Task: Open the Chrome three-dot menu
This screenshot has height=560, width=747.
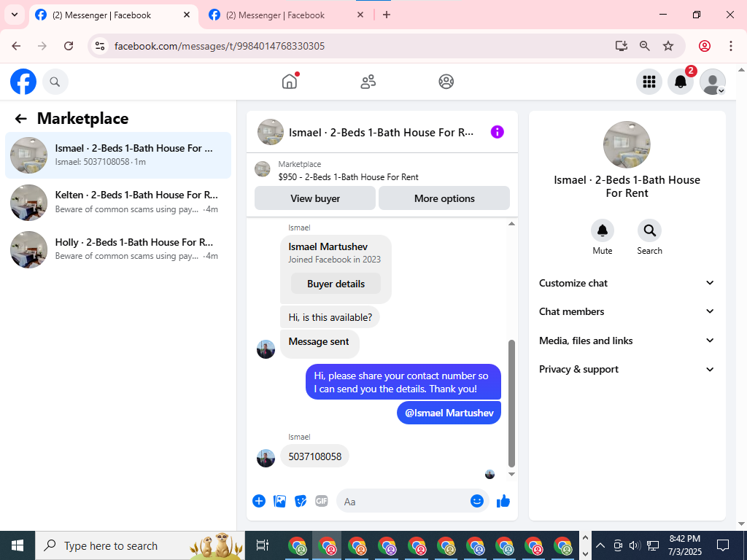Action: [x=731, y=46]
